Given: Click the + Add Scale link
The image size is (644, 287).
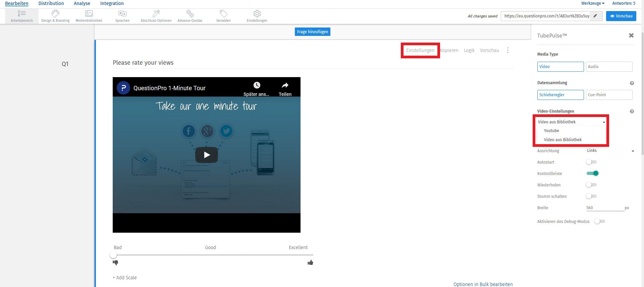Looking at the screenshot, I should [125, 278].
